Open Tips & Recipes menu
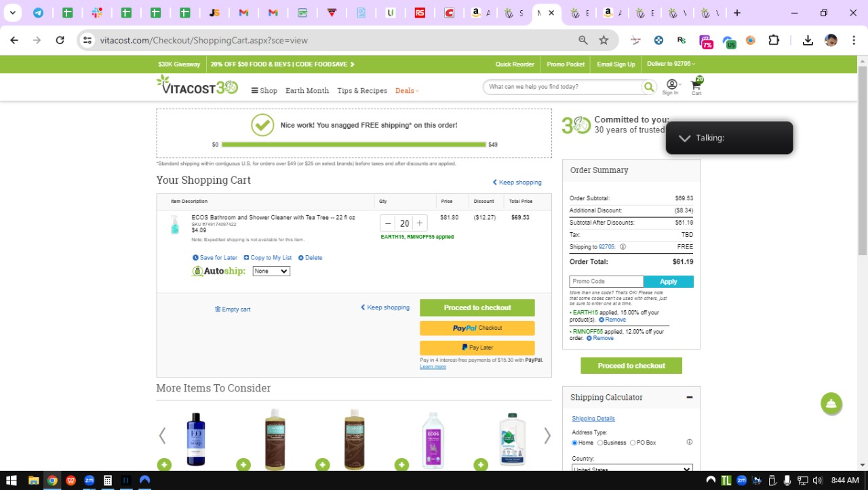This screenshot has width=868, height=490. 362,90
